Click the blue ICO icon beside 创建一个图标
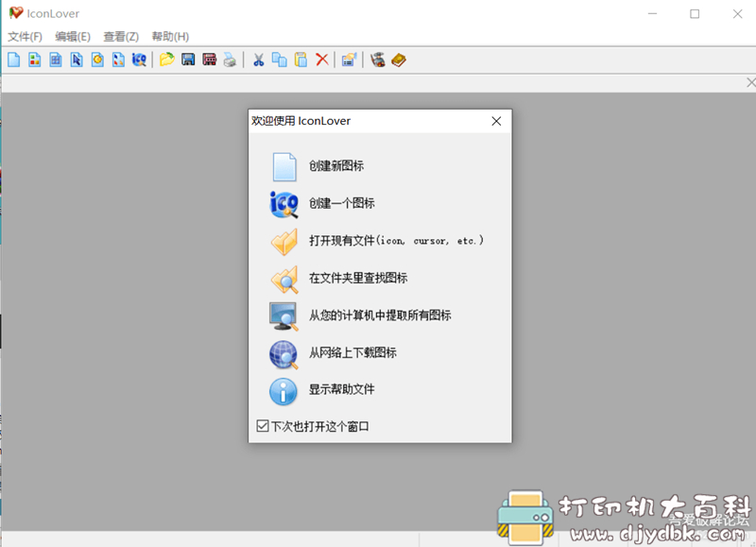Screen dimensions: 756x547 (x=283, y=204)
